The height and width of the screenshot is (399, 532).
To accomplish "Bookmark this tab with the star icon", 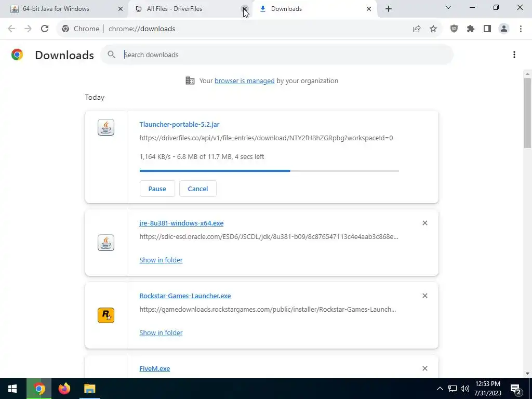I will 433,29.
